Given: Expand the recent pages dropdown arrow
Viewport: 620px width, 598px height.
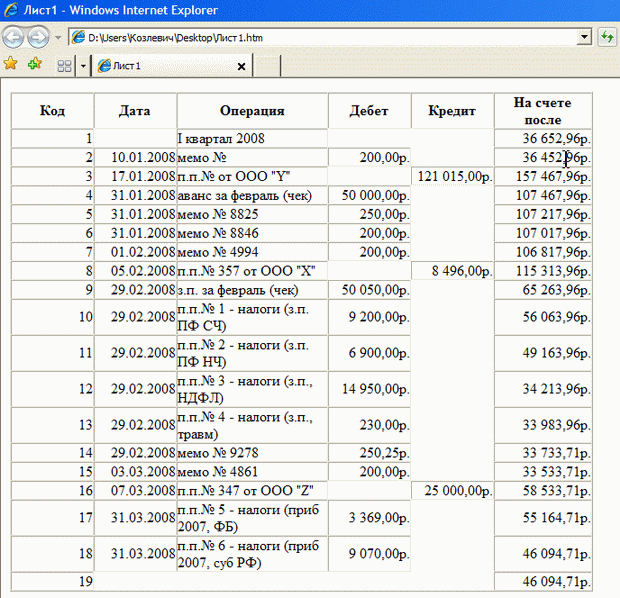Looking at the screenshot, I should pyautogui.click(x=58, y=37).
